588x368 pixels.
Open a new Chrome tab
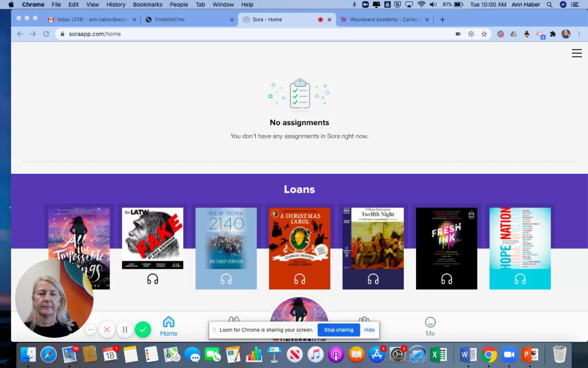point(443,19)
